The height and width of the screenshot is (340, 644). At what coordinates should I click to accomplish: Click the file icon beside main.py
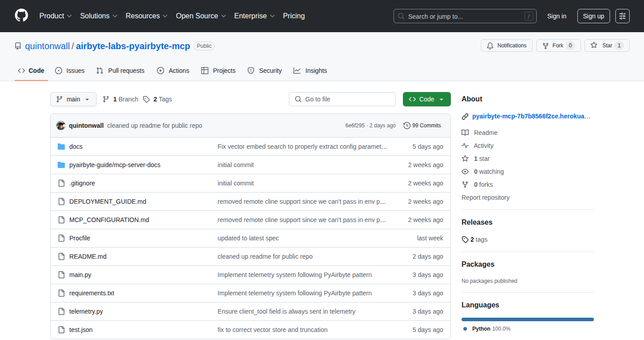pyautogui.click(x=61, y=275)
